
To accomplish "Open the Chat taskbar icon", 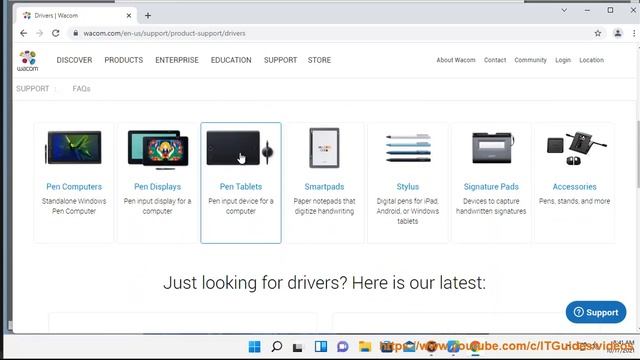I will point(342,347).
